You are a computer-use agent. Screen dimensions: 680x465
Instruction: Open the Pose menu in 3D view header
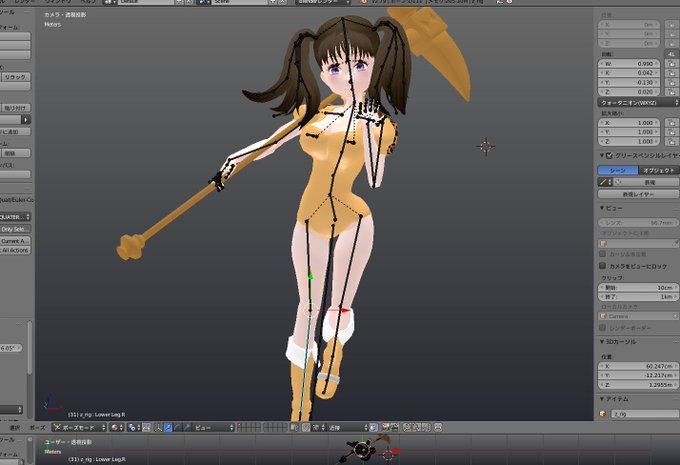point(37,427)
